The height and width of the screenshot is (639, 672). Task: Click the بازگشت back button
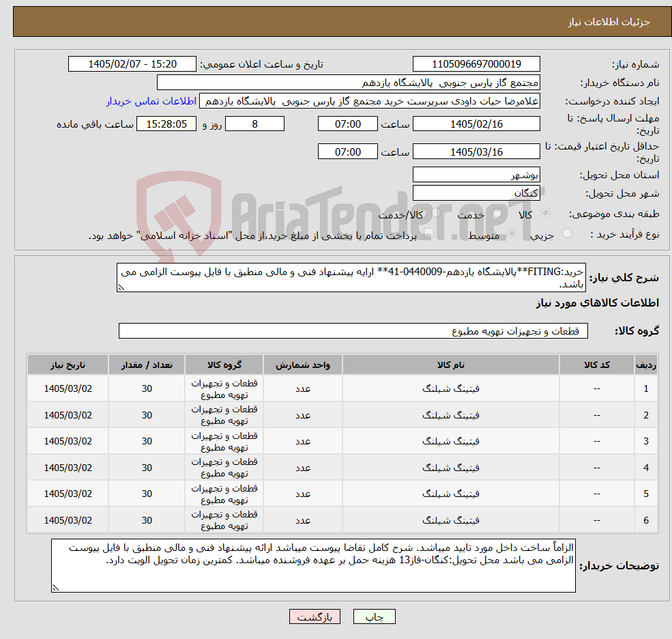coord(315,616)
